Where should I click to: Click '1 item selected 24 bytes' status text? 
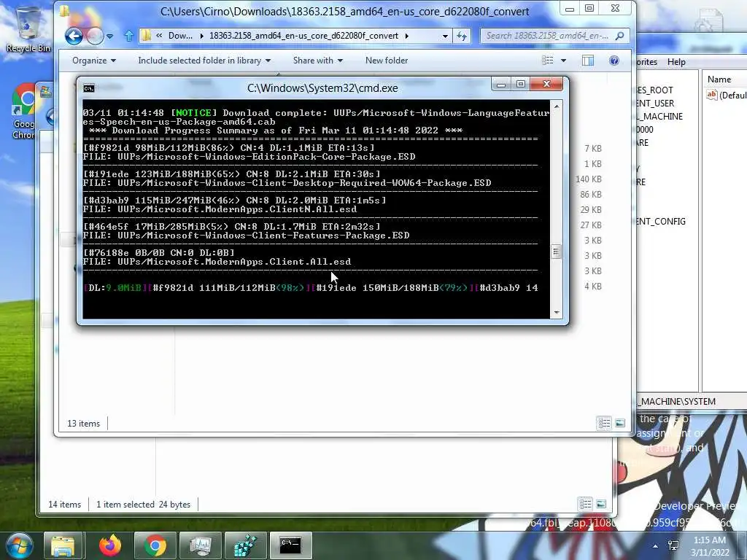pyautogui.click(x=144, y=505)
